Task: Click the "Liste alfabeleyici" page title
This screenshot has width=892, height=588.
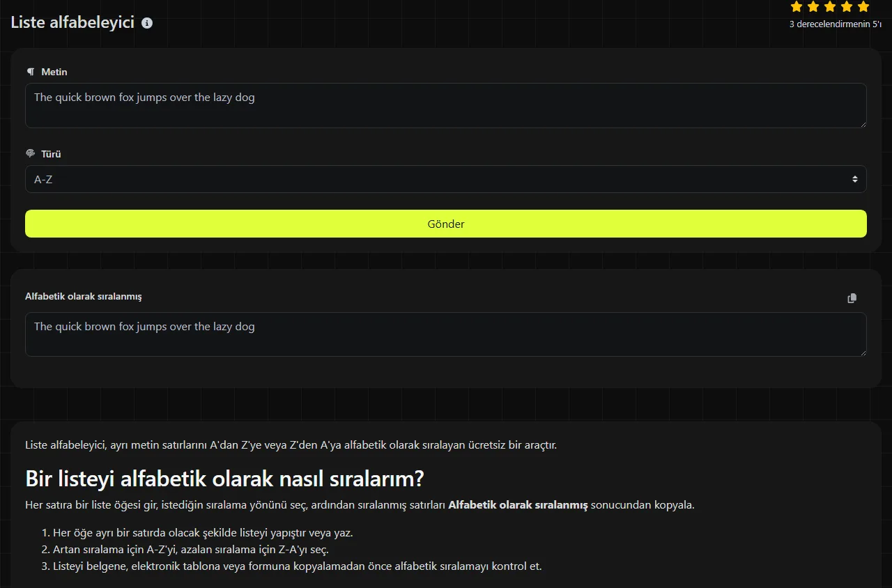Action: click(x=72, y=22)
